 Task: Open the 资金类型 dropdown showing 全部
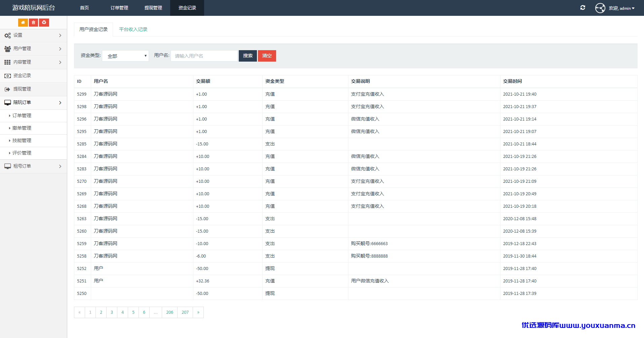pyautogui.click(x=125, y=56)
